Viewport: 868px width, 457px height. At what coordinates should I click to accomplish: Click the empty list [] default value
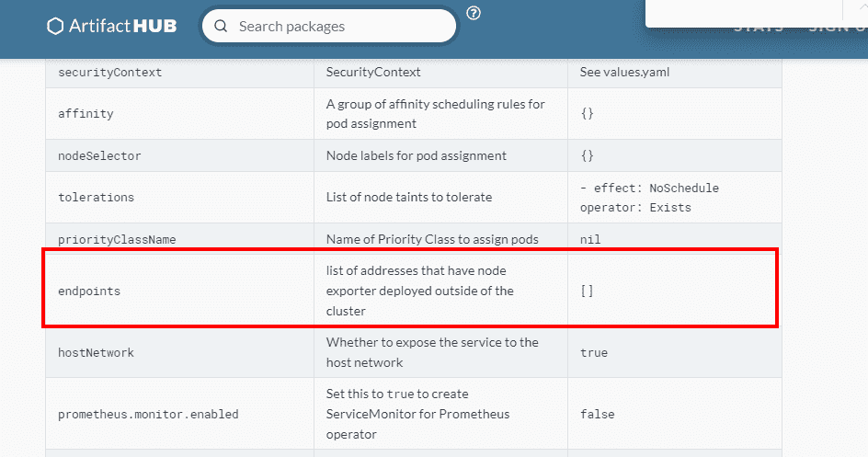coord(587,291)
